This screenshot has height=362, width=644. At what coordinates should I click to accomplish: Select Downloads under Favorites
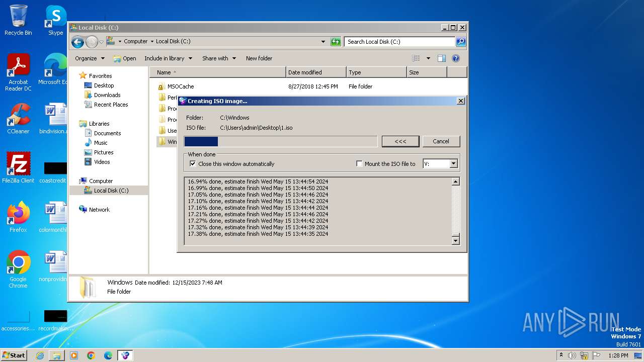click(x=107, y=95)
